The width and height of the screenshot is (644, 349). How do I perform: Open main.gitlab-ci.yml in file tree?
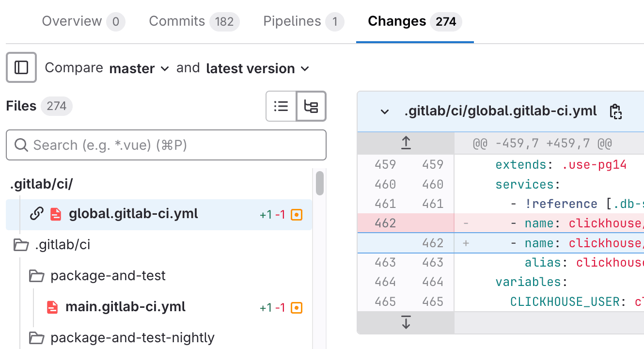[125, 307]
